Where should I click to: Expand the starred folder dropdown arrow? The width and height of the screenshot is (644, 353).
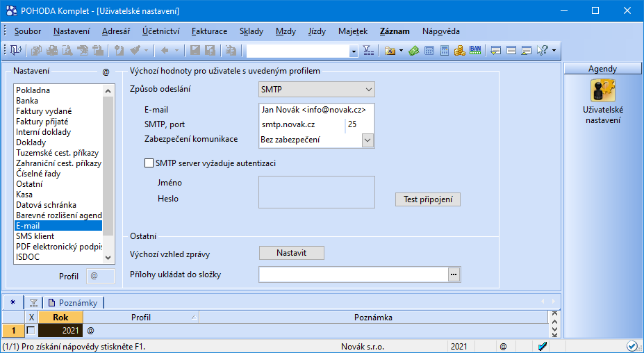(401, 51)
